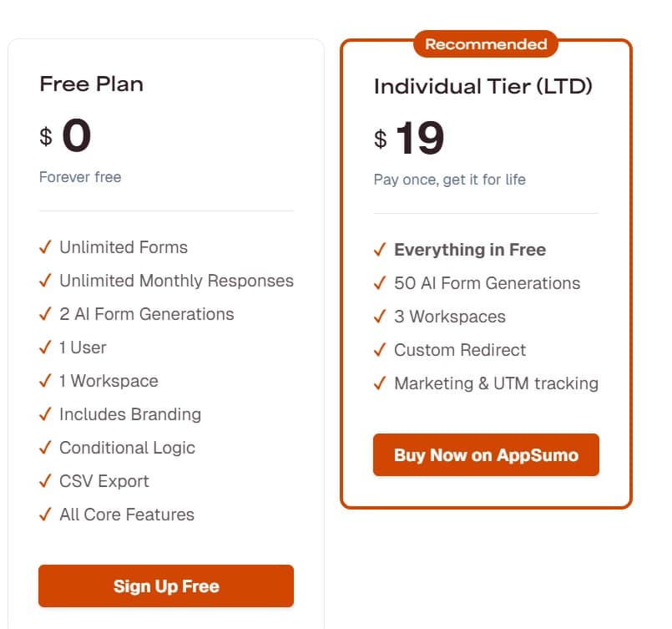
Task: Click the Includes Branding feature text
Action: click(130, 414)
